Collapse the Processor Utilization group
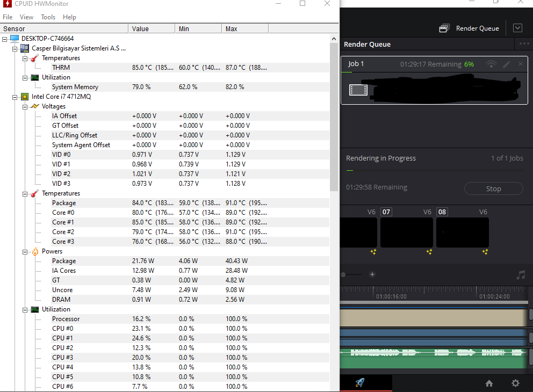533x392 pixels. [x=25, y=310]
